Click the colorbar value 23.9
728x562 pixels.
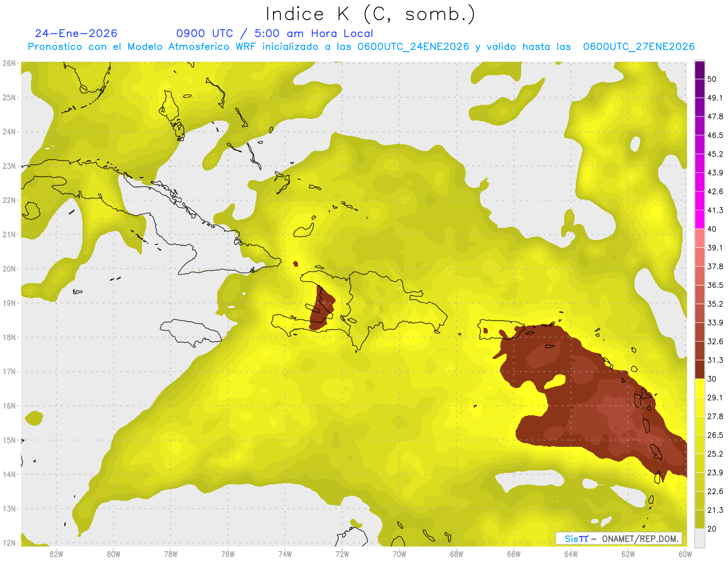pyautogui.click(x=715, y=472)
